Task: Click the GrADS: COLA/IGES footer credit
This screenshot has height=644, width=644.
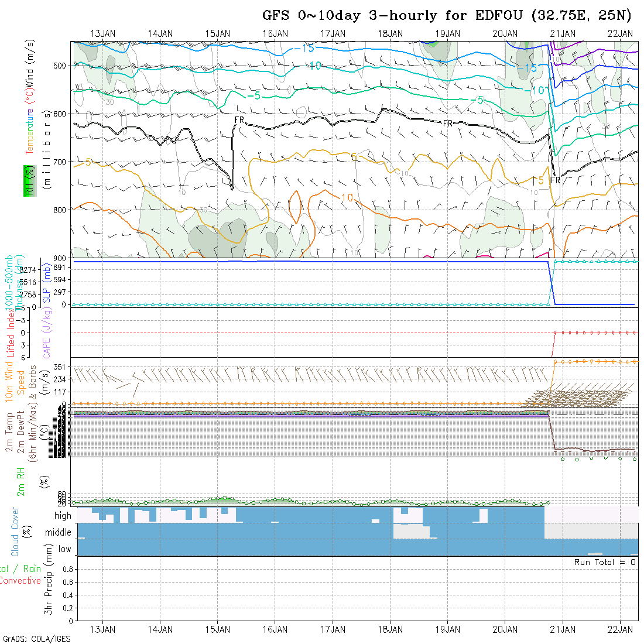Action: click(x=36, y=639)
